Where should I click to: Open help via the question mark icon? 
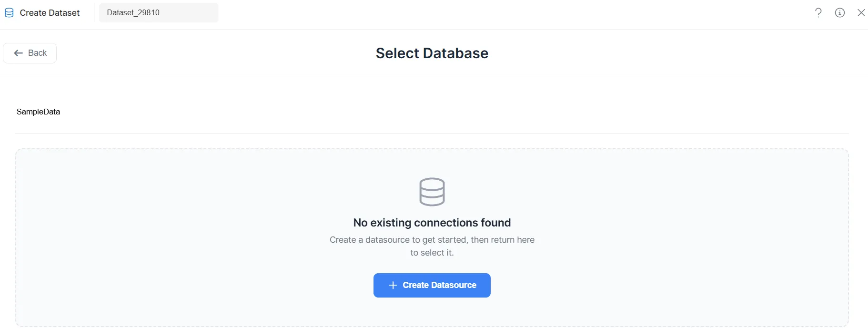(818, 13)
